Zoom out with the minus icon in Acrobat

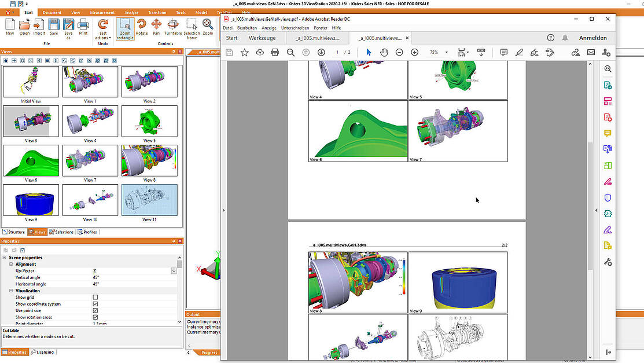[399, 52]
